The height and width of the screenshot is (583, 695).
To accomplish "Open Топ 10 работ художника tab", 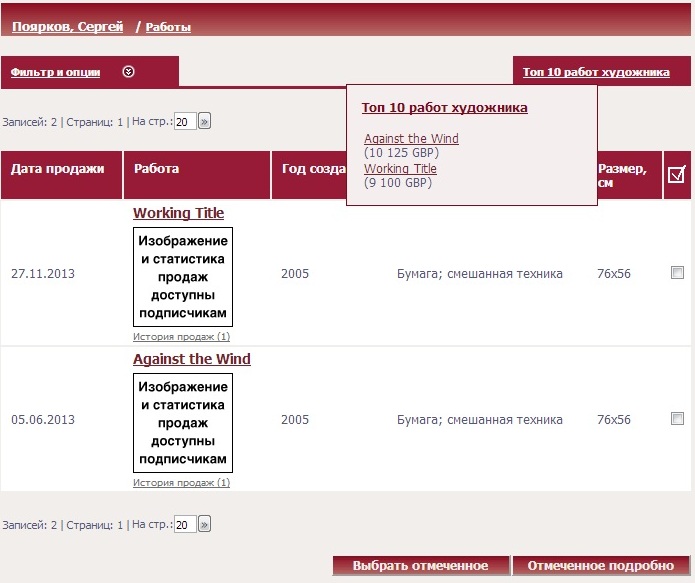I will point(595,72).
